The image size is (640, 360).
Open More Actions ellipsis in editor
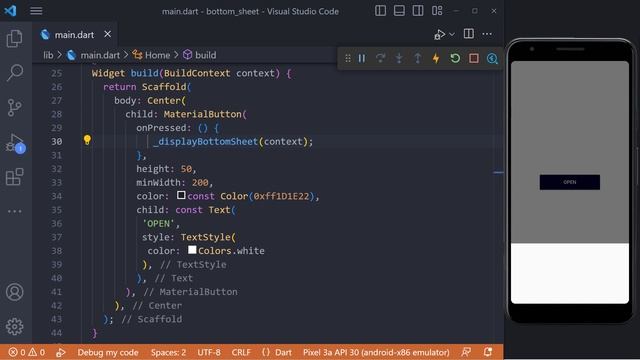point(487,34)
